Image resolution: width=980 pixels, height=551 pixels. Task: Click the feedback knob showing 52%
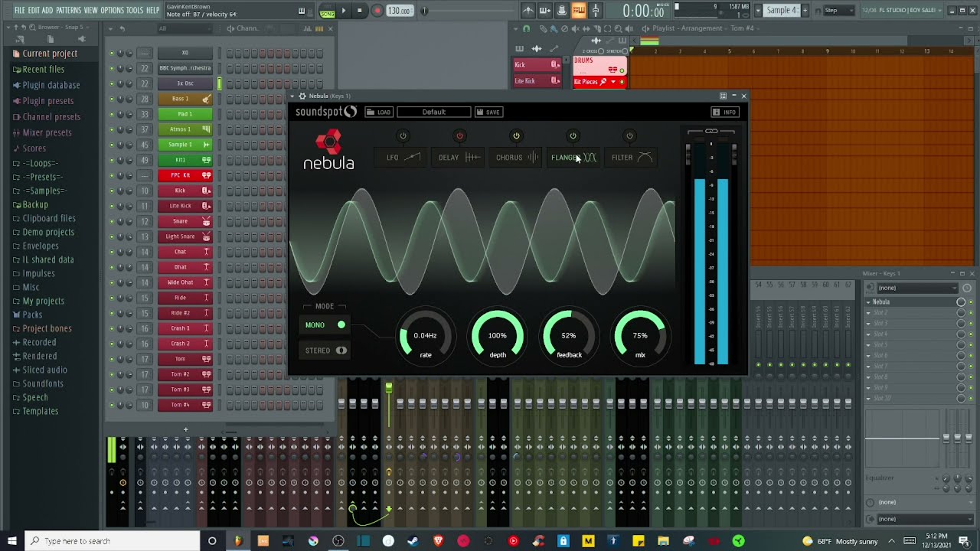pyautogui.click(x=569, y=335)
